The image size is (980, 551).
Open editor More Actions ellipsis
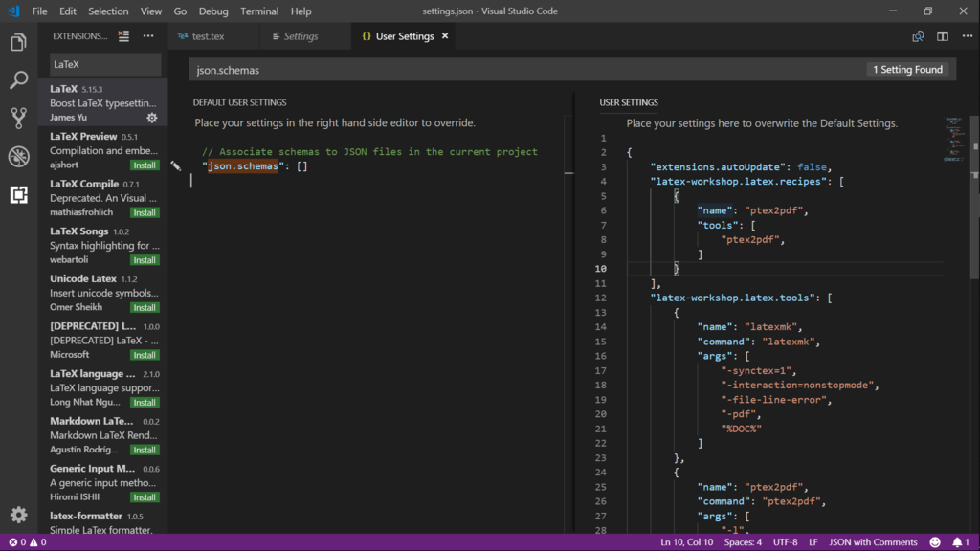968,36
